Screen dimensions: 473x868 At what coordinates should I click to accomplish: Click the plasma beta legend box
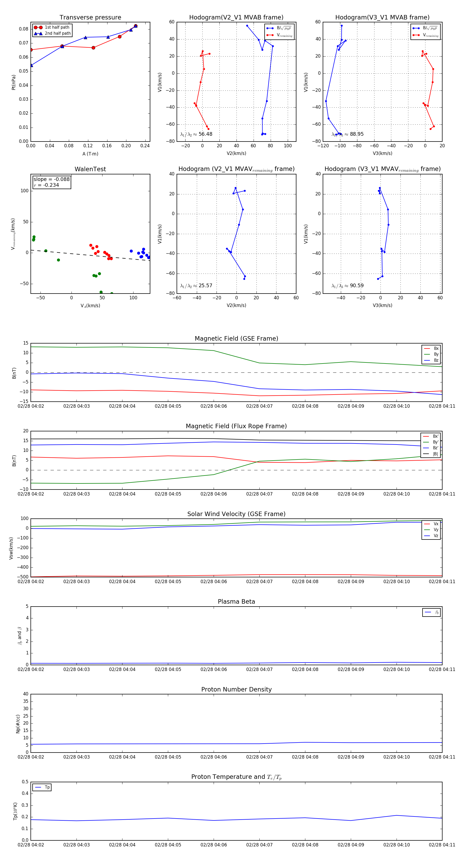point(431,613)
